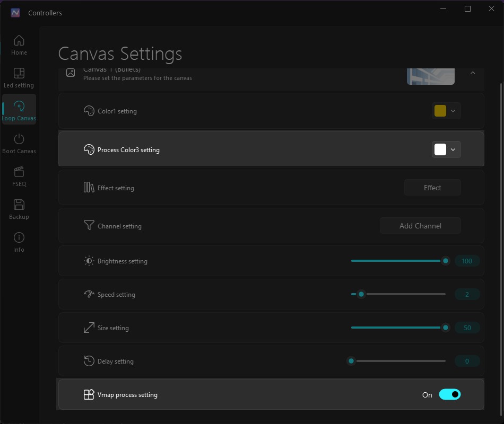Screen dimensions: 504x424
Task: Pick the yellow Color1 swatch
Action: (440, 111)
